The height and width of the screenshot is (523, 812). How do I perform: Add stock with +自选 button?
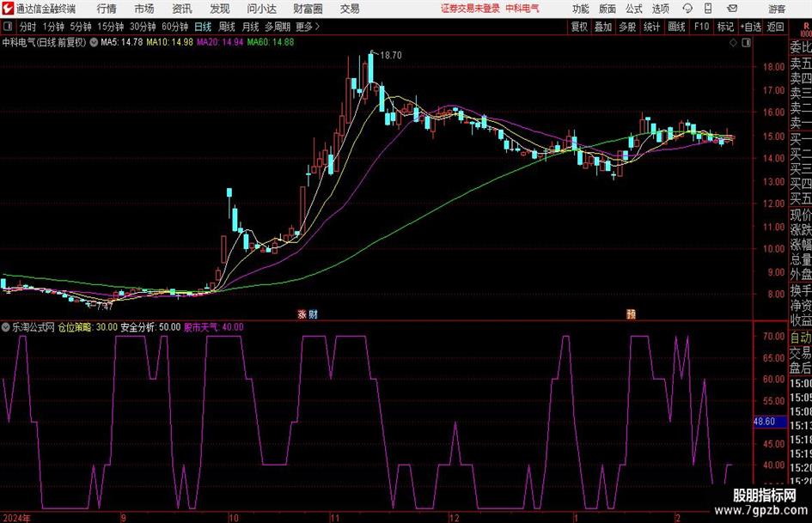click(751, 27)
